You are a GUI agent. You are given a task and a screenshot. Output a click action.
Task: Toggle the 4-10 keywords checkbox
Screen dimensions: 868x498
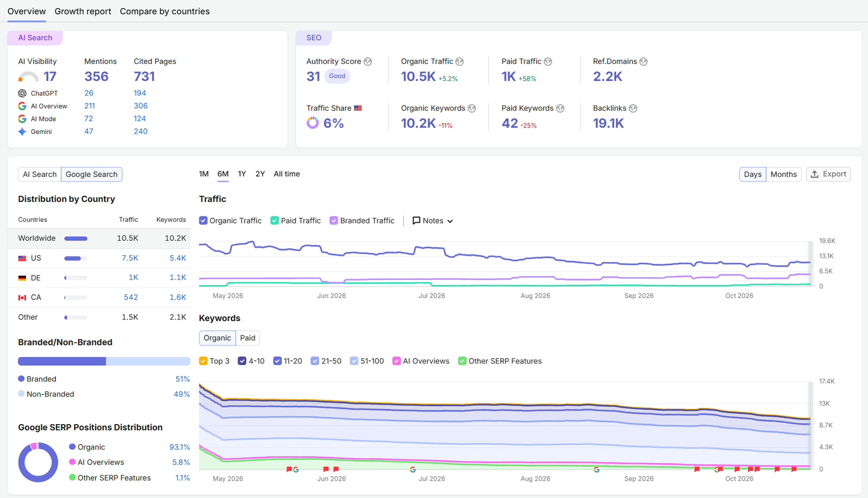pyautogui.click(x=242, y=361)
